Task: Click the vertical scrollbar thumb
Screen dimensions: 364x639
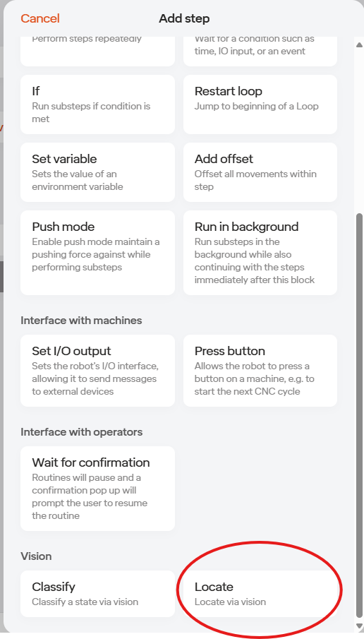Action: pyautogui.click(x=359, y=415)
